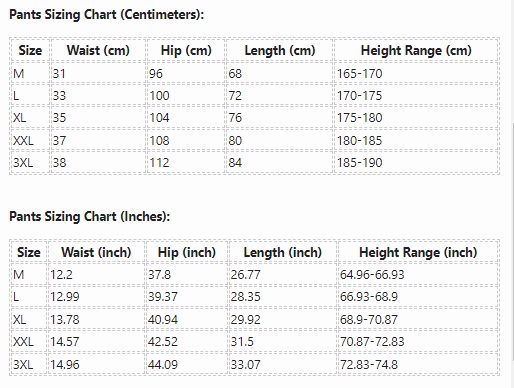The image size is (514, 388).
Task: Click the 31.5 length inch value
Action: (283, 341)
